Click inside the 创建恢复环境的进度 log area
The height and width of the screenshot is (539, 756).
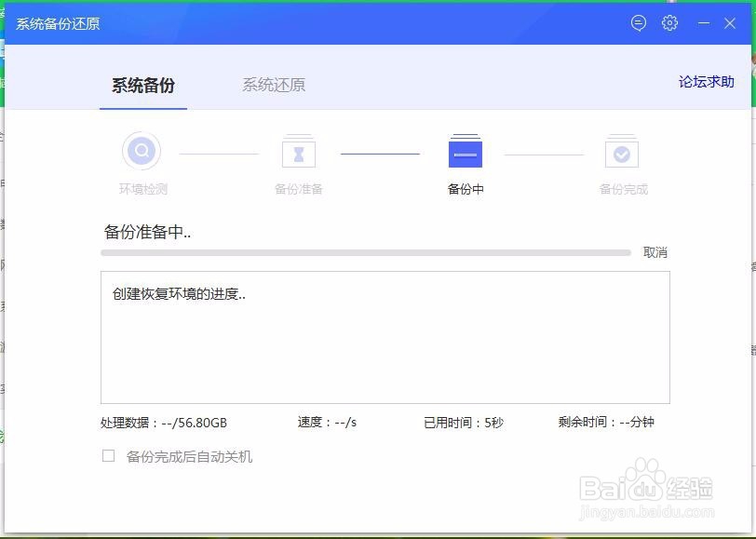[384, 337]
